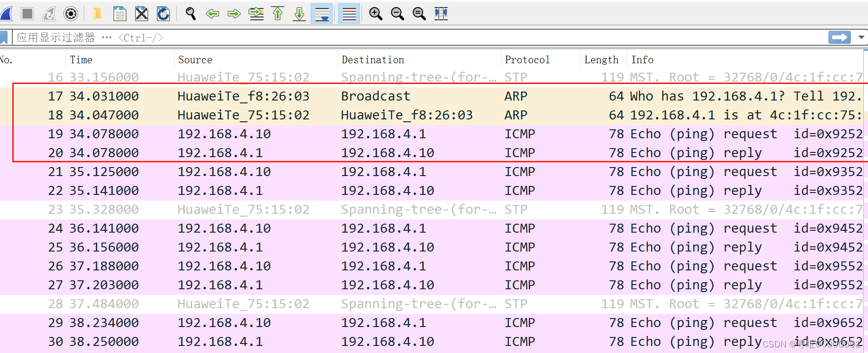The width and height of the screenshot is (868, 353).
Task: Close the current capture file
Action: 142,14
